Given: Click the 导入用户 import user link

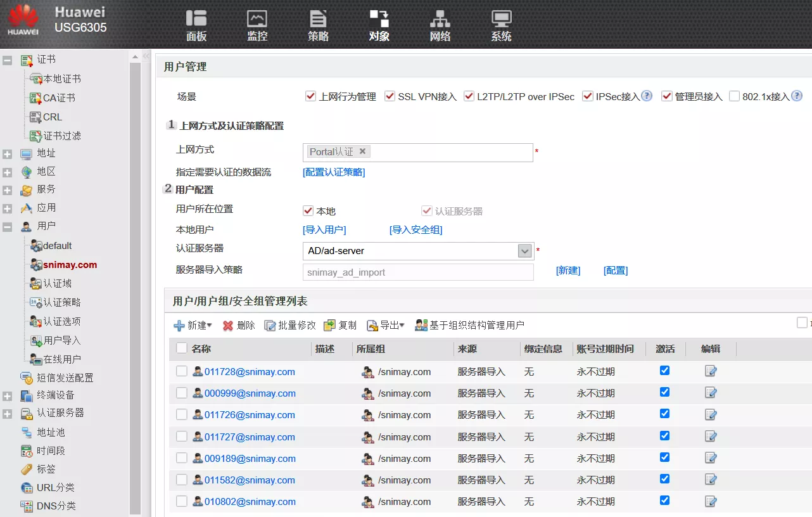Looking at the screenshot, I should pos(324,230).
